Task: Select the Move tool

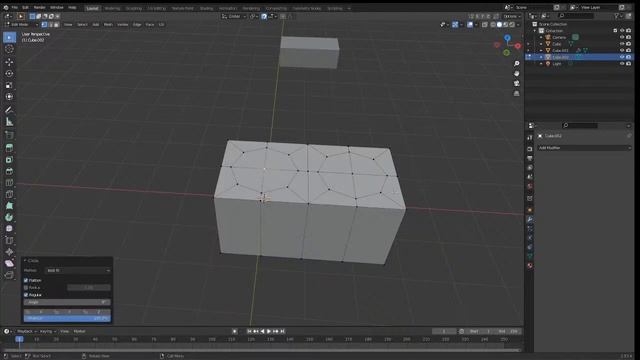Action: click(9, 62)
